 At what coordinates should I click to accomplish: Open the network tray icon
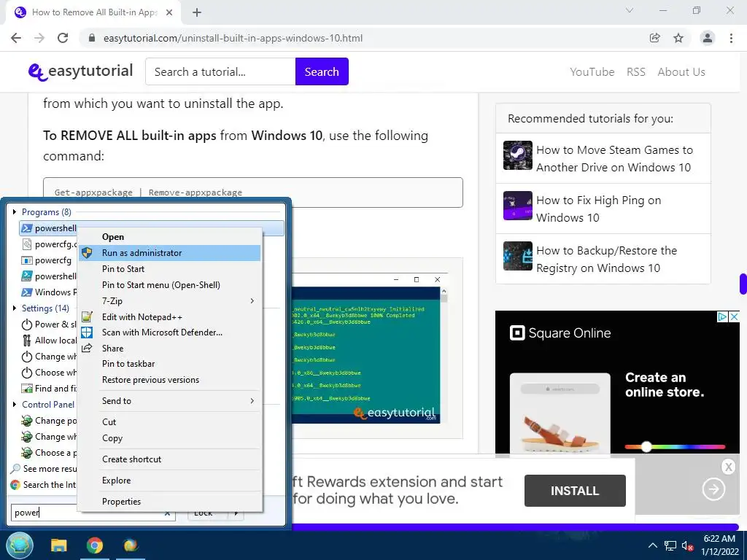tap(670, 545)
